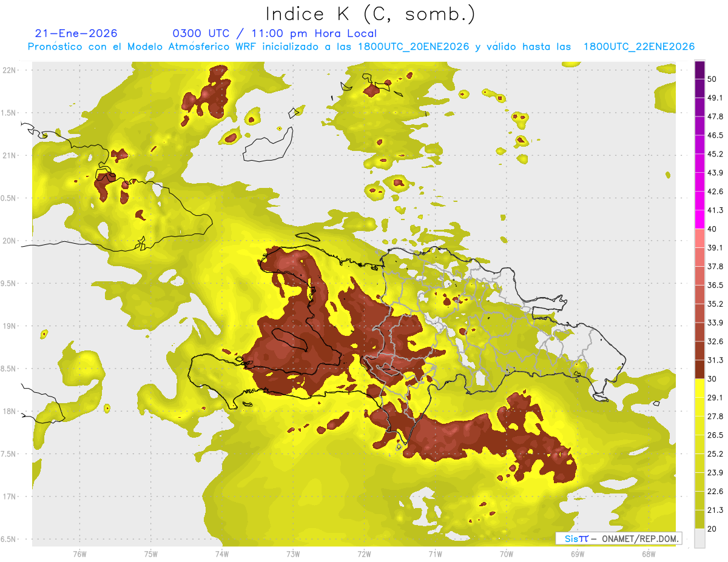This screenshot has height=562, width=728.
Task: Click the longitude axis label "75W"
Action: (151, 554)
